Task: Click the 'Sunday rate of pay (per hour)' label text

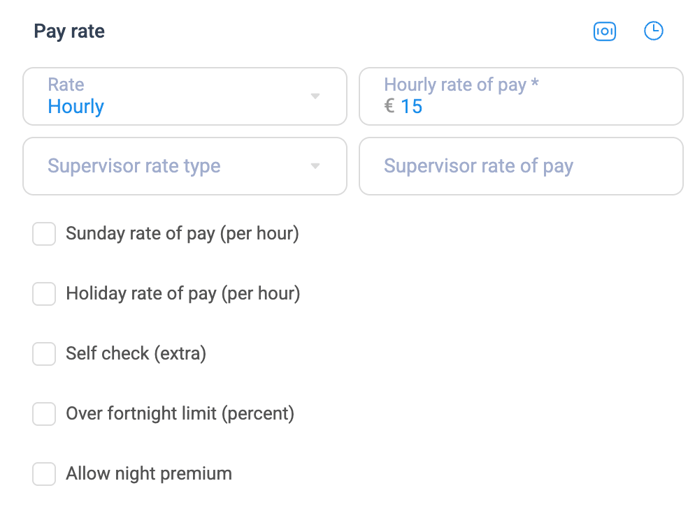Action: click(x=183, y=233)
